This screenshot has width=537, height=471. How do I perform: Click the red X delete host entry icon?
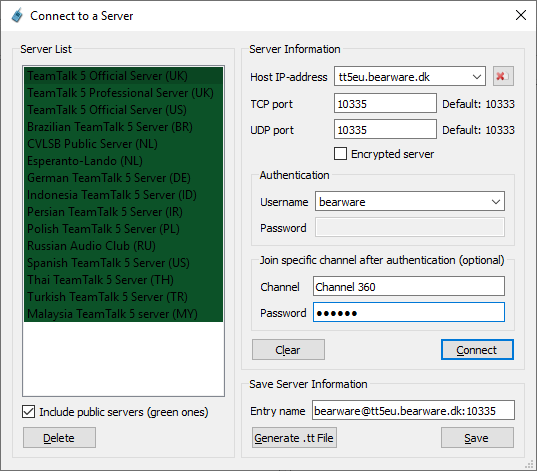point(503,76)
